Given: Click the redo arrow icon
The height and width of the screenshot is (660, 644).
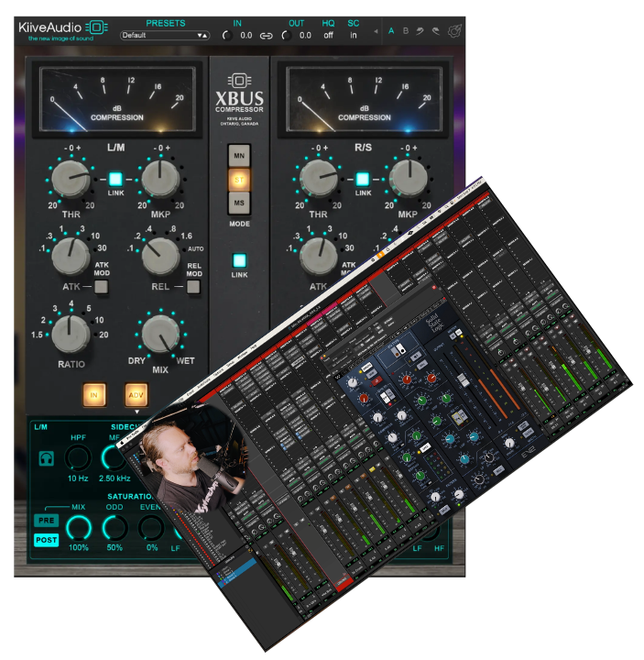Looking at the screenshot, I should click(436, 31).
